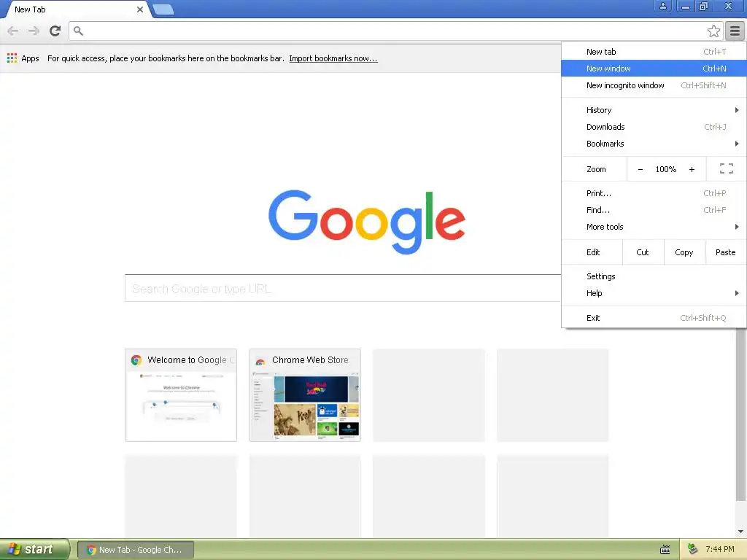This screenshot has width=747, height=560.
Task: Open the Windows start button
Action: coord(34,549)
